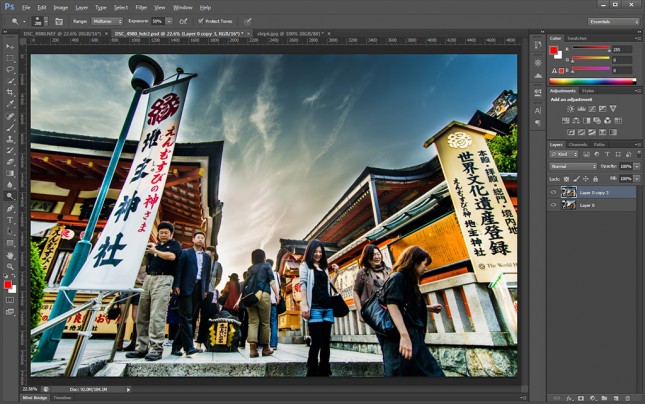Image resolution: width=645 pixels, height=404 pixels.
Task: Open the tool preset picker arrow
Action: 24,21
